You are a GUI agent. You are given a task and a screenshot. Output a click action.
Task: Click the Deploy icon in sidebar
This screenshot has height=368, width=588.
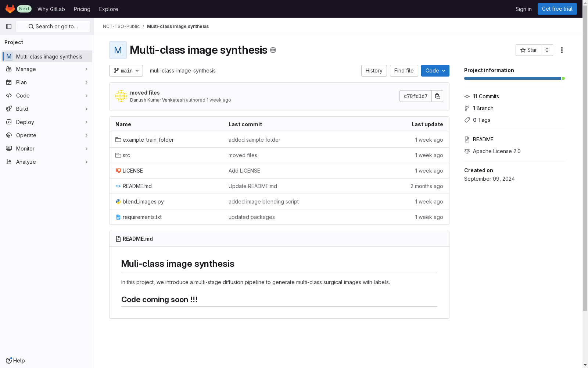[x=9, y=122]
